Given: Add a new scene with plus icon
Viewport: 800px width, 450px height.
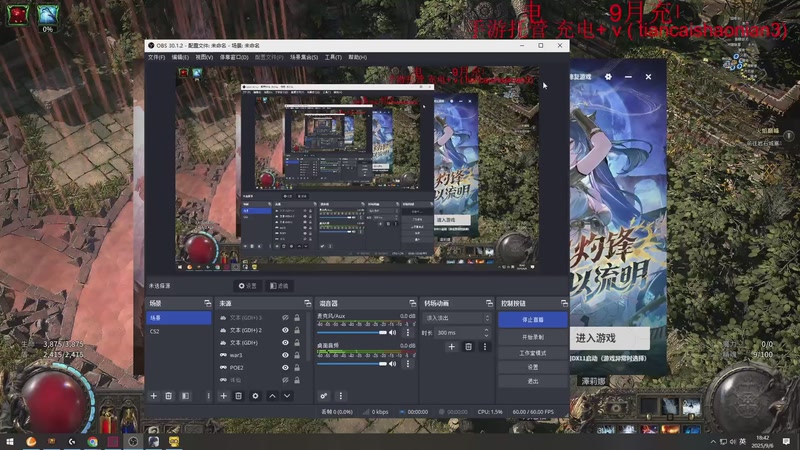Looking at the screenshot, I should pos(154,396).
